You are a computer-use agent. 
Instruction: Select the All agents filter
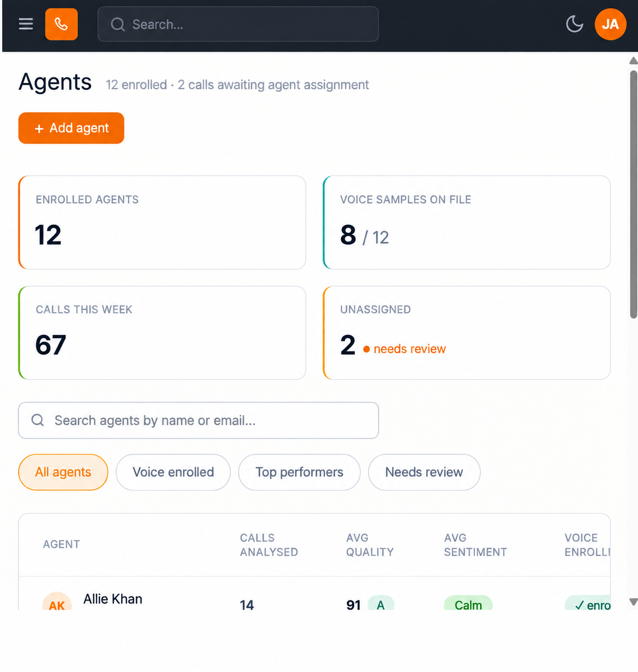[63, 472]
